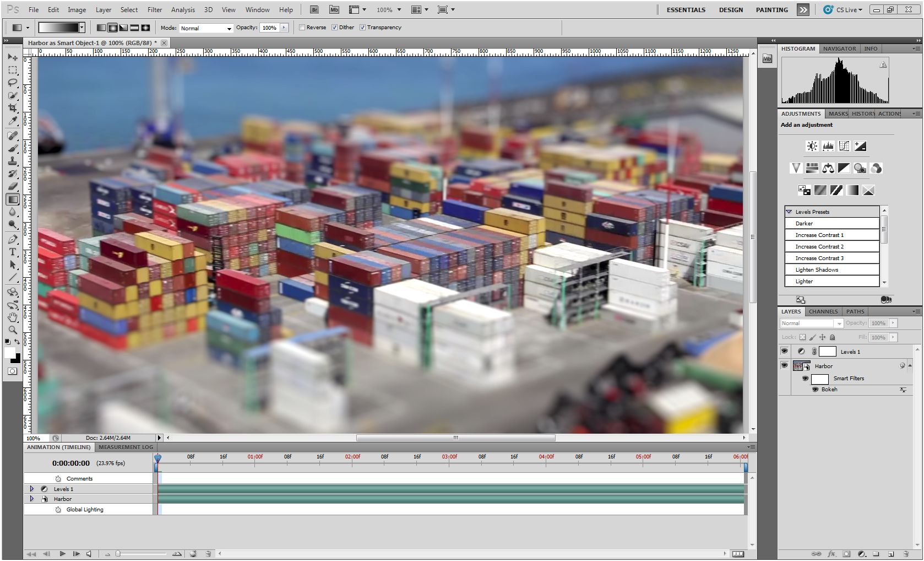The height and width of the screenshot is (561, 924).
Task: Select the Zoom tool in toolbox
Action: tap(13, 330)
